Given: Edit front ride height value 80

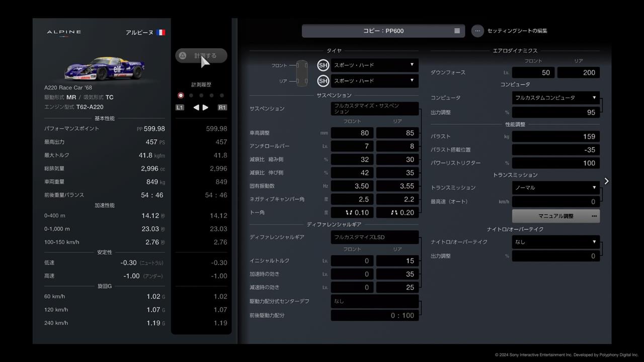Looking at the screenshot, I should coord(352,133).
